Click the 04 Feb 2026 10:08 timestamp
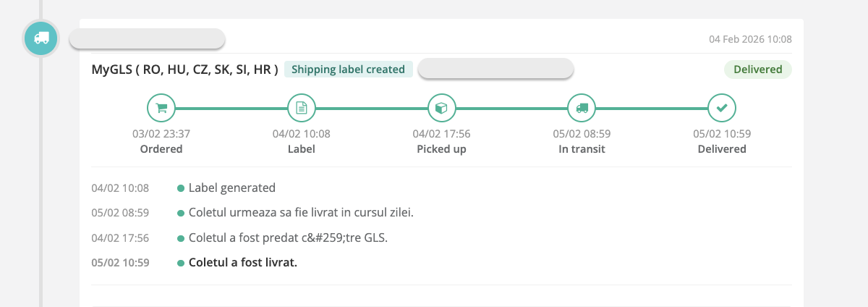The image size is (868, 307). pyautogui.click(x=750, y=38)
